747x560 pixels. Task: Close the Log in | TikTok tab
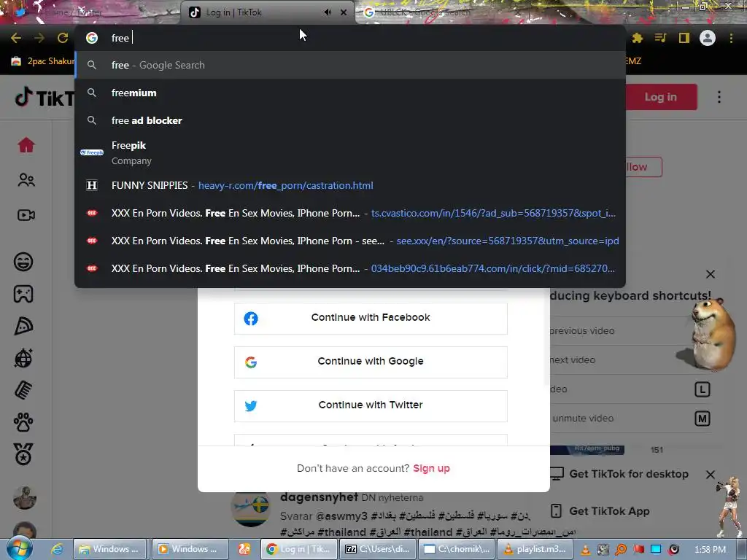[344, 12]
